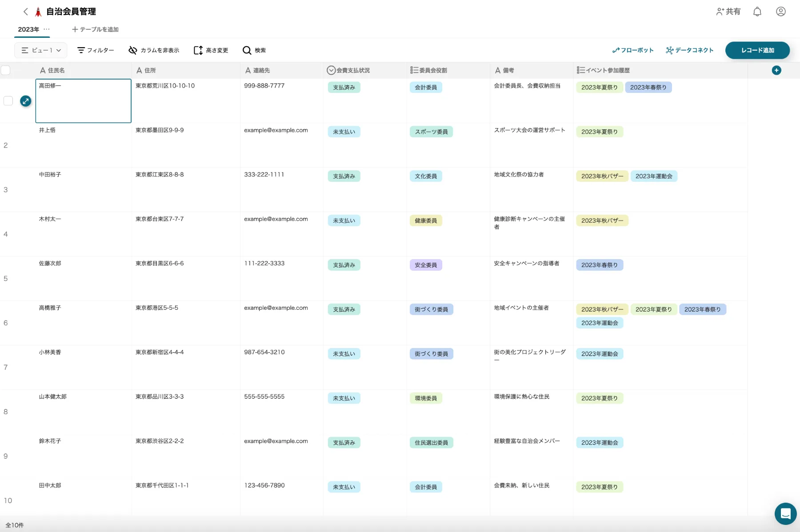800x532 pixels.
Task: Select the 2023年 table tab
Action: [28, 29]
